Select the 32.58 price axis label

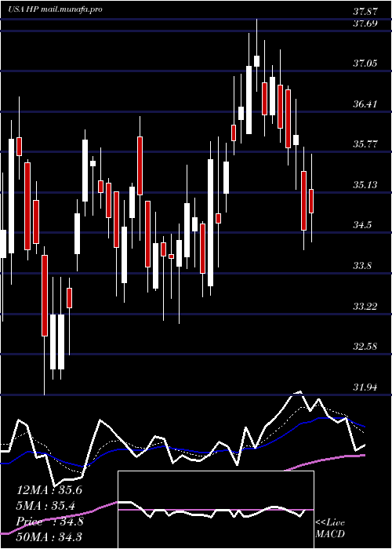365,347
